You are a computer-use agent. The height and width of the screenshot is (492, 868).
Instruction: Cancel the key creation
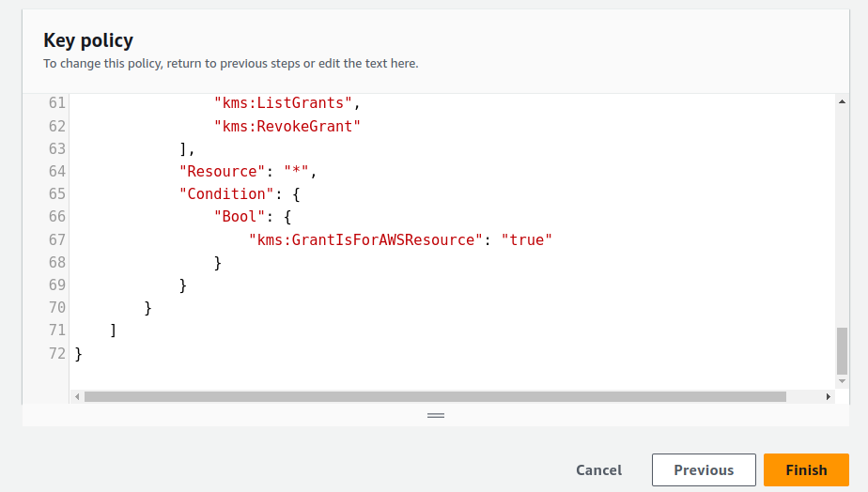(598, 469)
